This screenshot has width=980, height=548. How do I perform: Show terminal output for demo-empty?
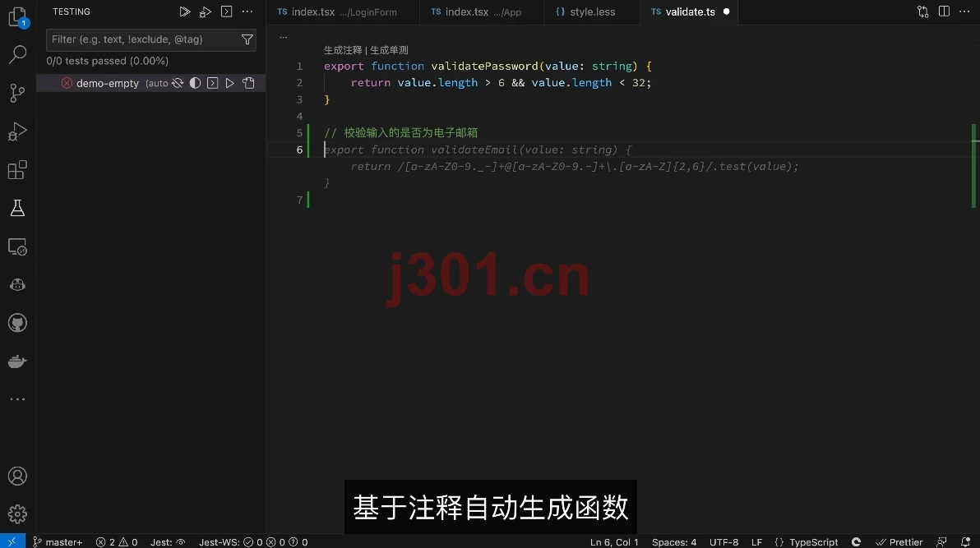212,83
